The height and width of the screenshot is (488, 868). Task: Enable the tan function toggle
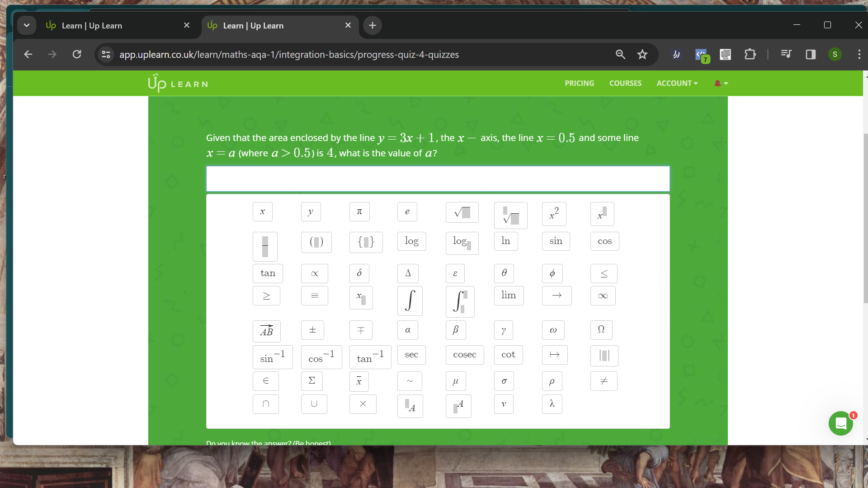268,273
